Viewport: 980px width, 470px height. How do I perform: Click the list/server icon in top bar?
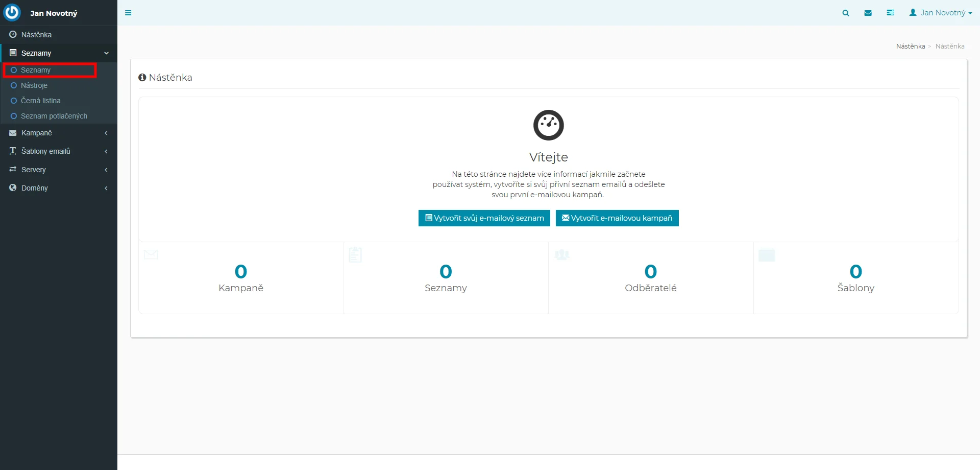(890, 13)
